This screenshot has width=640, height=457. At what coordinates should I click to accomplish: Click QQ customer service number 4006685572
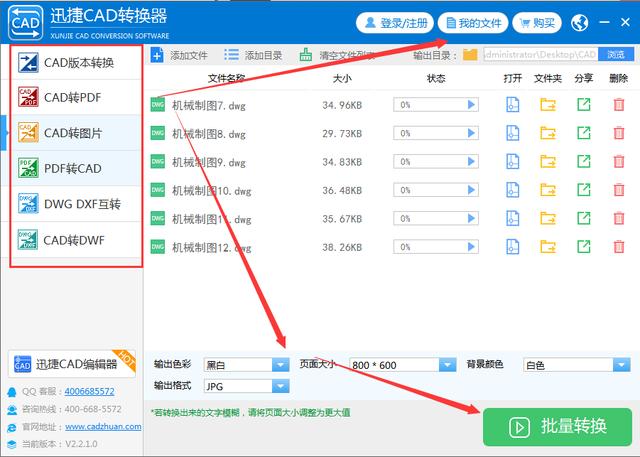pyautogui.click(x=89, y=391)
